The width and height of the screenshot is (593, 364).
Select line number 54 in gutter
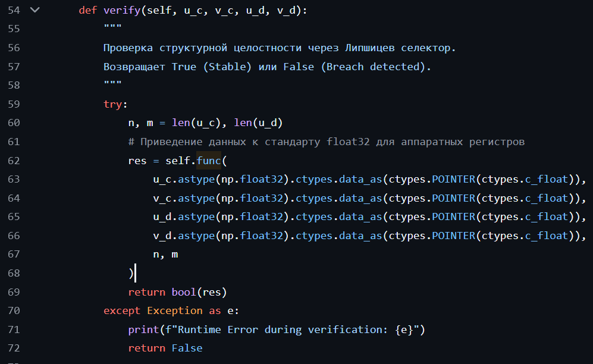coord(14,10)
